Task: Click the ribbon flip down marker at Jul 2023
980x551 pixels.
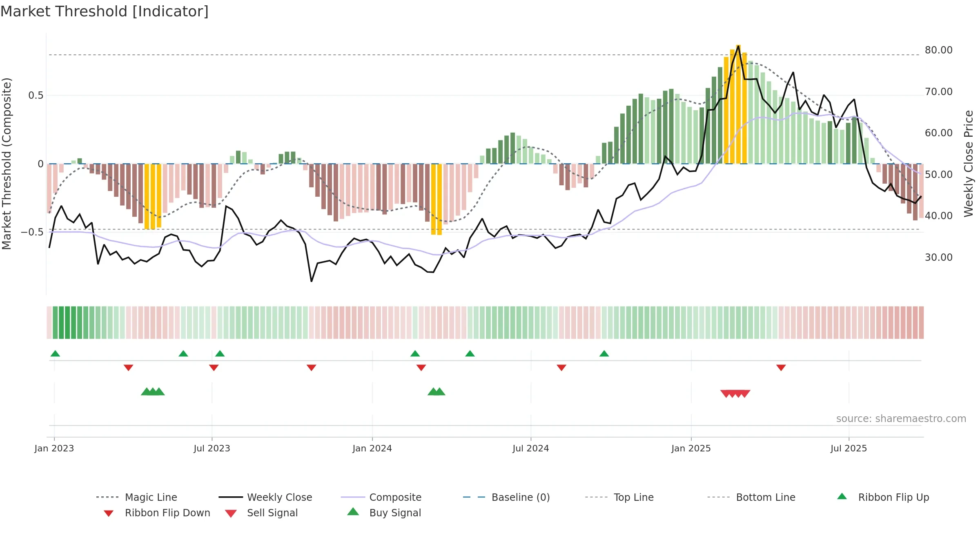Action: click(214, 368)
